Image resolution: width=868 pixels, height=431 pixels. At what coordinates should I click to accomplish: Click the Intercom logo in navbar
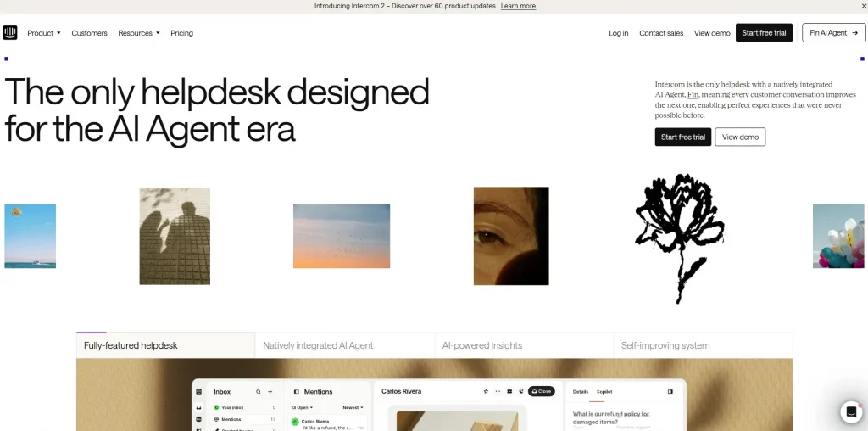[x=10, y=33]
